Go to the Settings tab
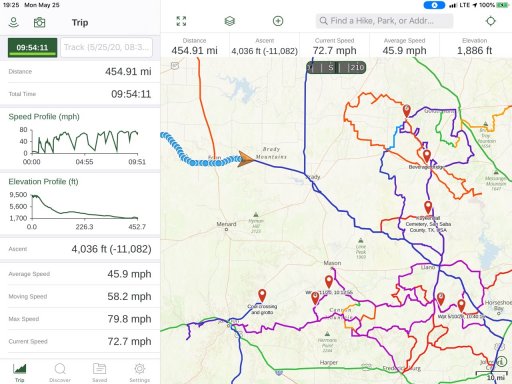This screenshot has width=512, height=384. pos(139,373)
